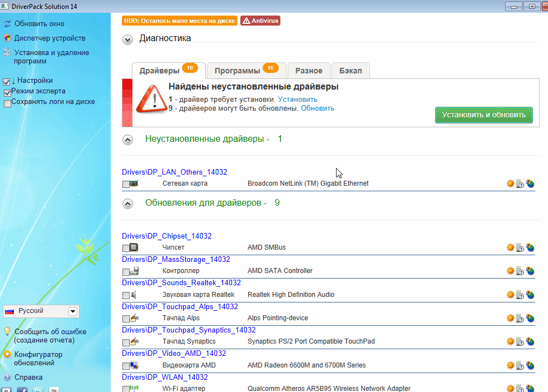The height and width of the screenshot is (392, 548).
Task: Open the Drivers\DP_WLAN_14032 link
Action: click(x=165, y=377)
